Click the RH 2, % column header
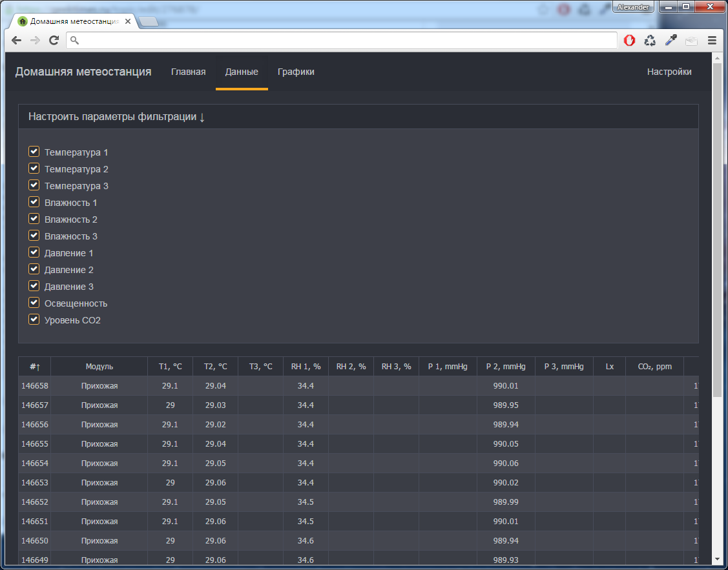 pyautogui.click(x=351, y=367)
